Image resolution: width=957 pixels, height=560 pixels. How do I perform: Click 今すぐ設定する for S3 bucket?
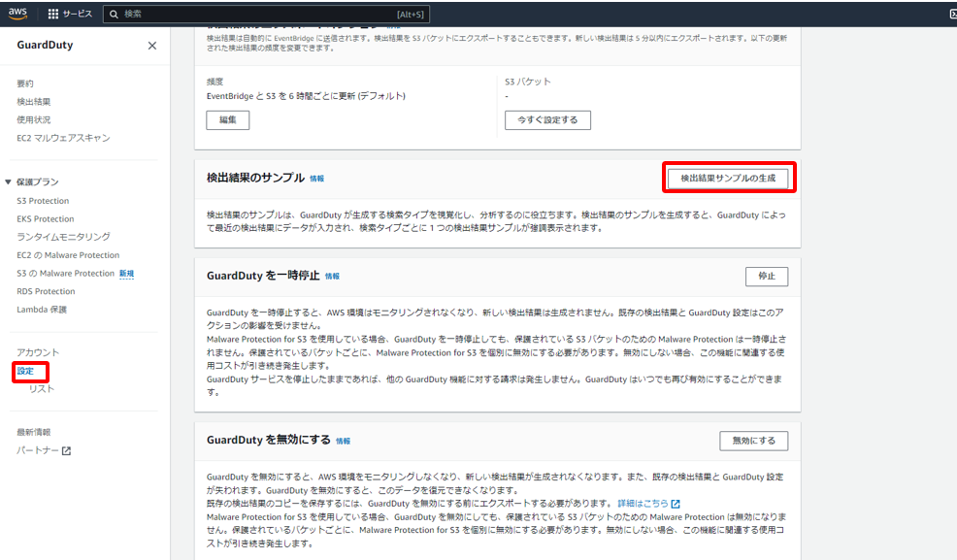[547, 120]
